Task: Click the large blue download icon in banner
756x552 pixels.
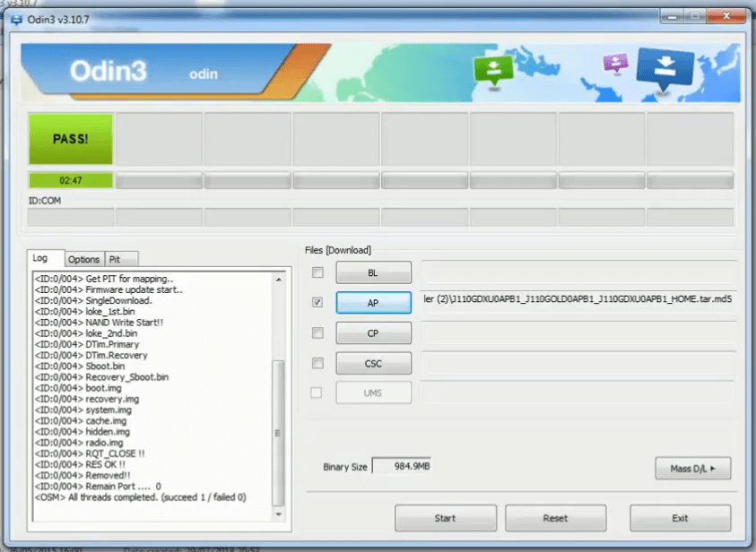Action: [665, 68]
